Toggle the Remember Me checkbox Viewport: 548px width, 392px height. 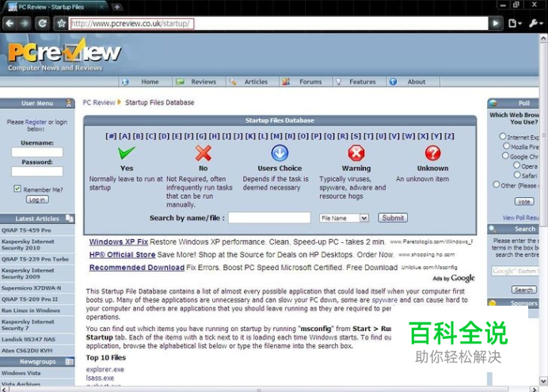pyautogui.click(x=17, y=188)
